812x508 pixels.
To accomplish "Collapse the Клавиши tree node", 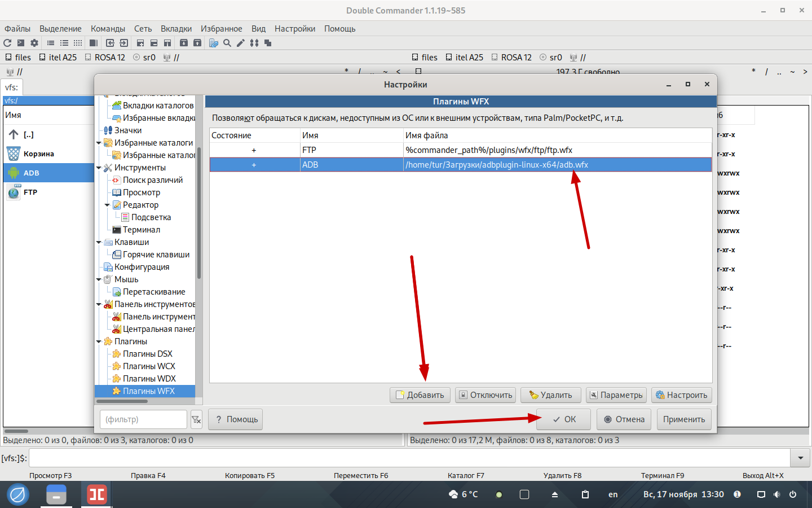I will [x=99, y=242].
